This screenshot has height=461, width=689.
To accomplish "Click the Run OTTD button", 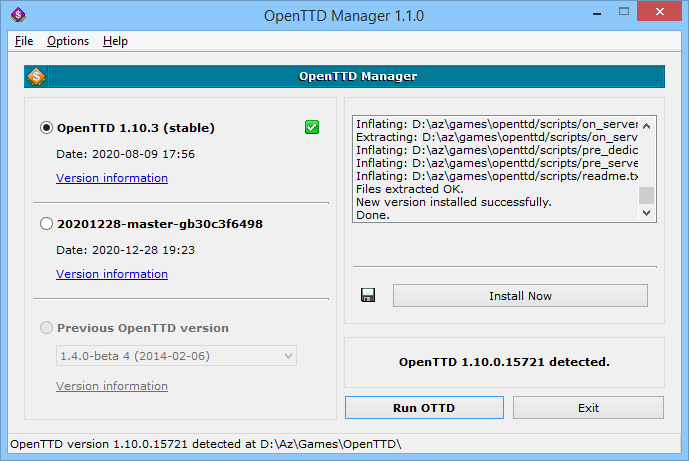I will coord(424,408).
